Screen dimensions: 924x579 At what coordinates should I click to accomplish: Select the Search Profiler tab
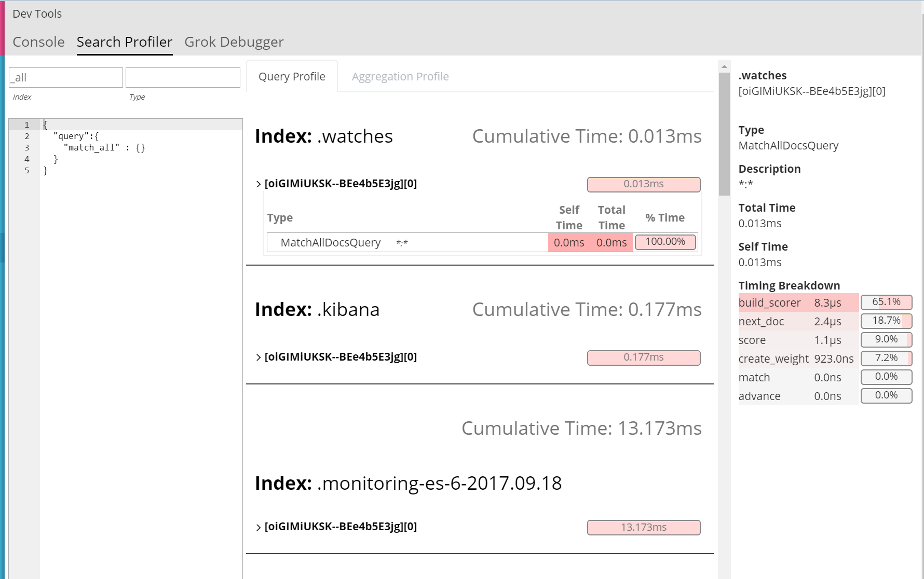pyautogui.click(x=125, y=42)
